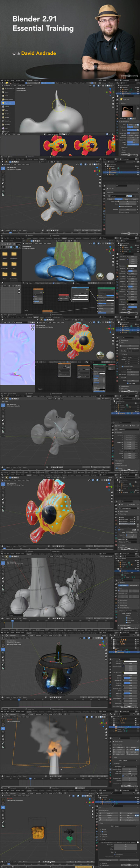Open Playback dropdown in remeshed fish timeline

coord(8,230)
